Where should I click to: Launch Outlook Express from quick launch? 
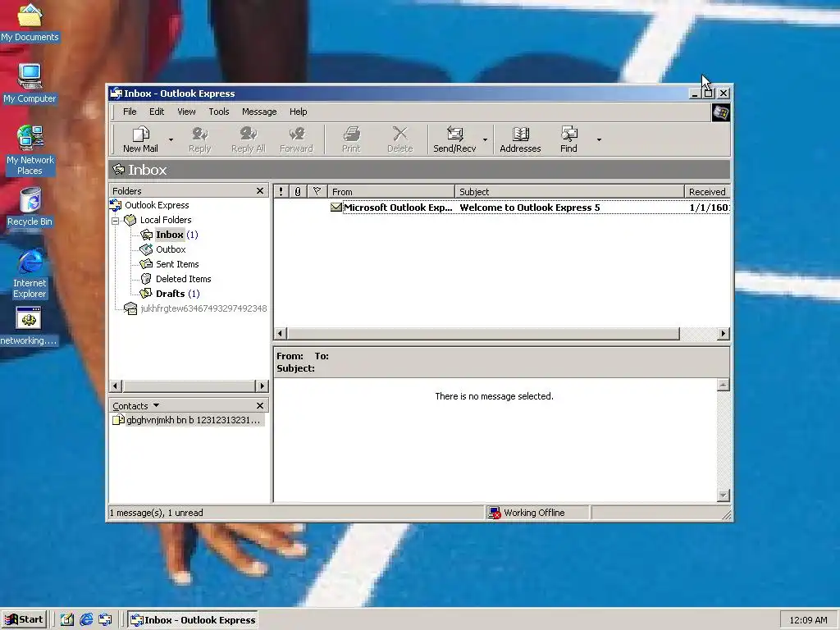click(105, 620)
